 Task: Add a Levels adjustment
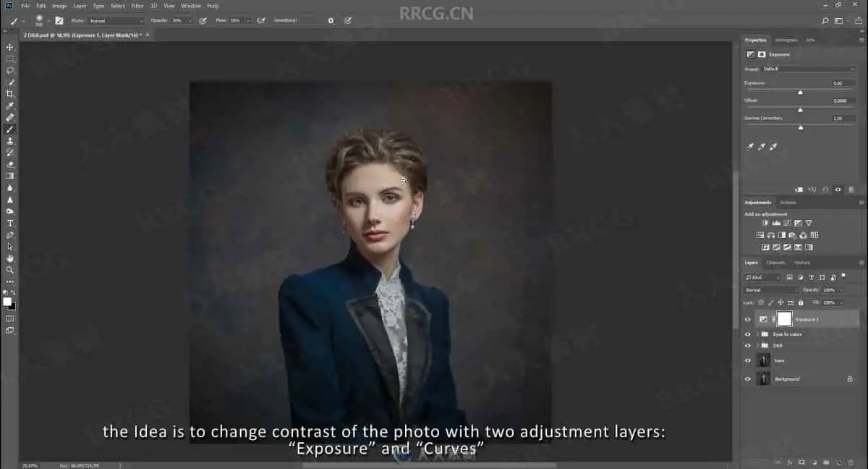pyautogui.click(x=776, y=223)
